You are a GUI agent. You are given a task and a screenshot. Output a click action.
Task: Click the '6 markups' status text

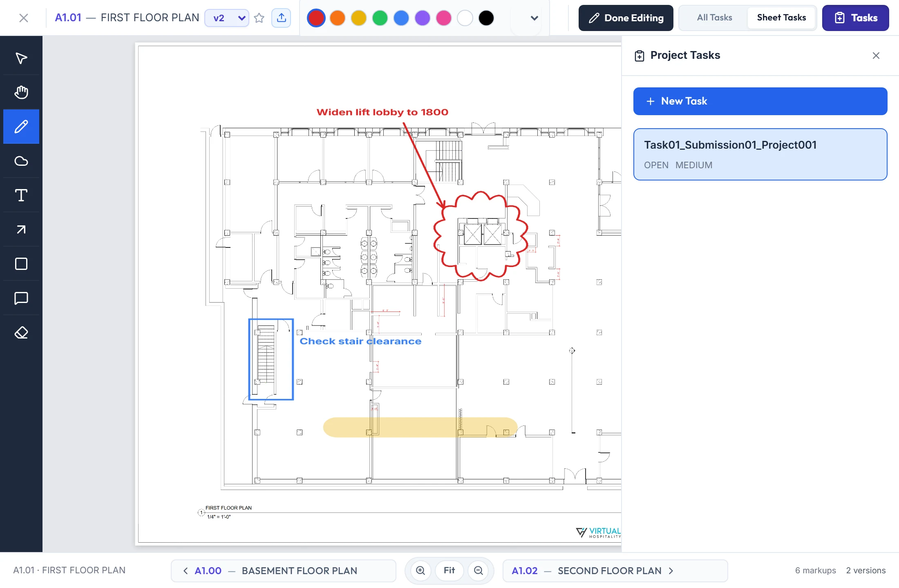coord(816,570)
